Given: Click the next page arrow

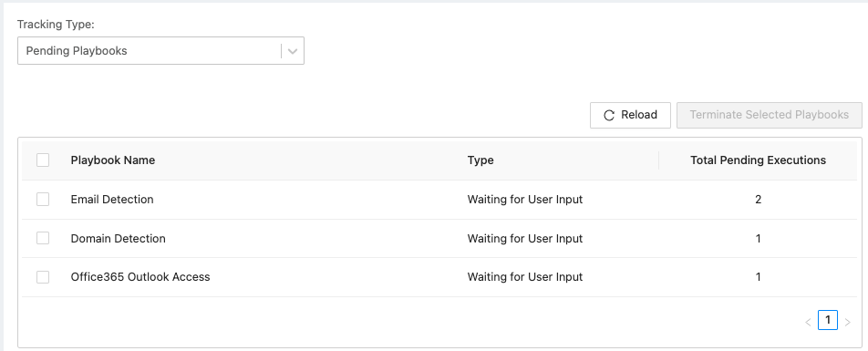Looking at the screenshot, I should 848,322.
